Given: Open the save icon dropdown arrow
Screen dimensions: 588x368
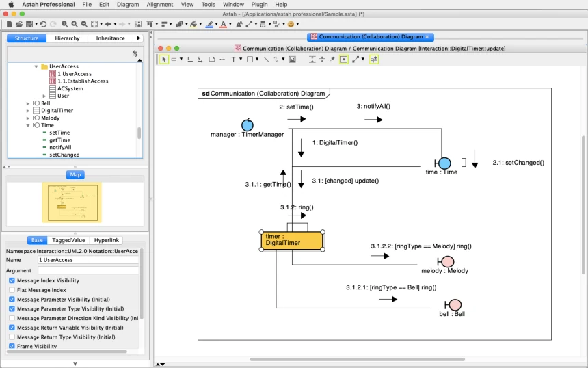Looking at the screenshot, I should [x=36, y=24].
